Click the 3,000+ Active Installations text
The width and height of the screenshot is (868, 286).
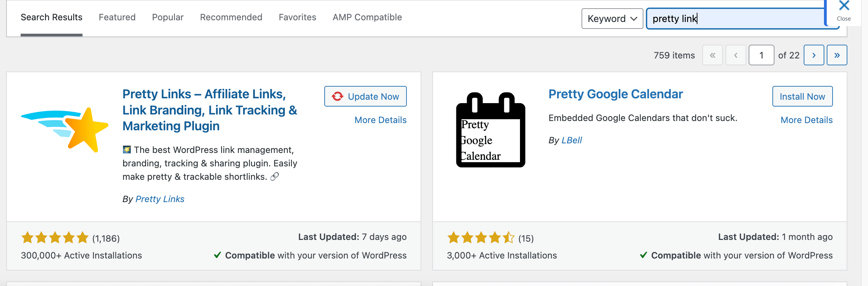(502, 255)
